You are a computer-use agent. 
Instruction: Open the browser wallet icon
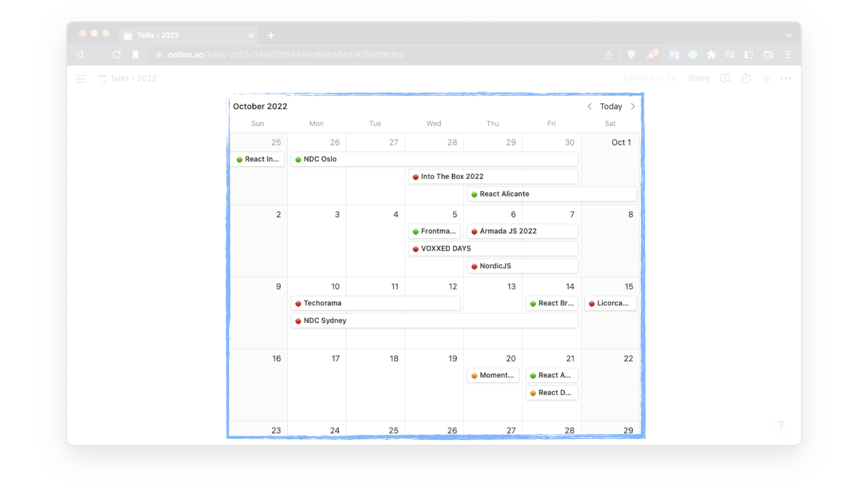(768, 55)
